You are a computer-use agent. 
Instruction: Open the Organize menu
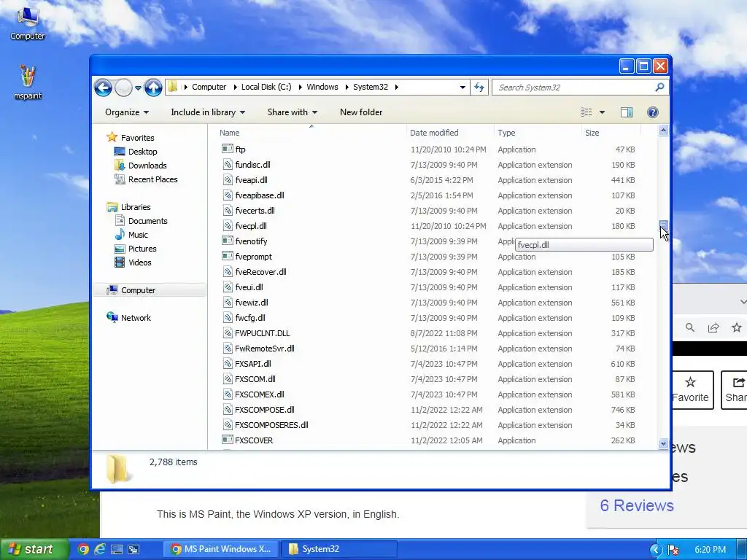[127, 112]
